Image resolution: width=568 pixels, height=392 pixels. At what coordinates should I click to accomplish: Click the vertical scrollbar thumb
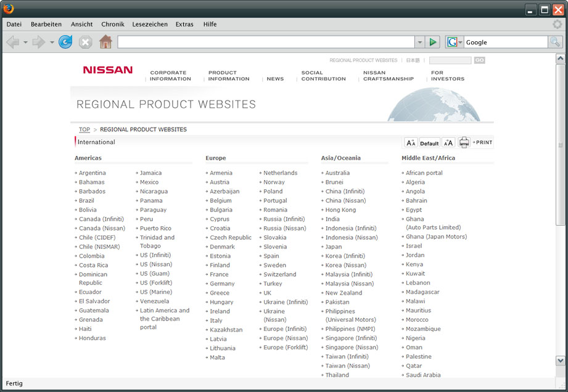560,145
